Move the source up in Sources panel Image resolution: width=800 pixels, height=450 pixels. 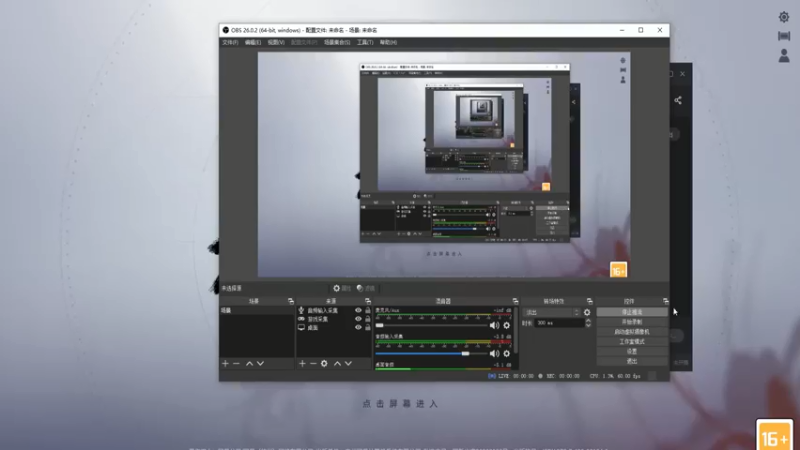point(337,363)
